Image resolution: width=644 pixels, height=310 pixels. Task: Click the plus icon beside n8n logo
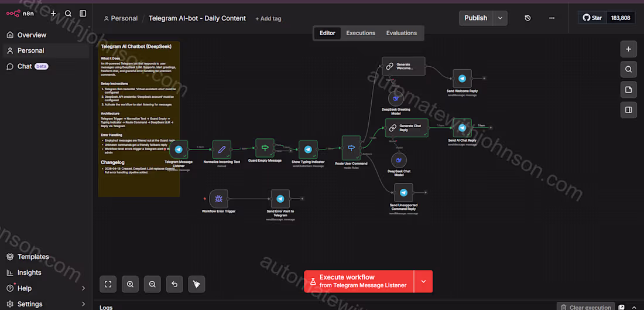tap(53, 13)
